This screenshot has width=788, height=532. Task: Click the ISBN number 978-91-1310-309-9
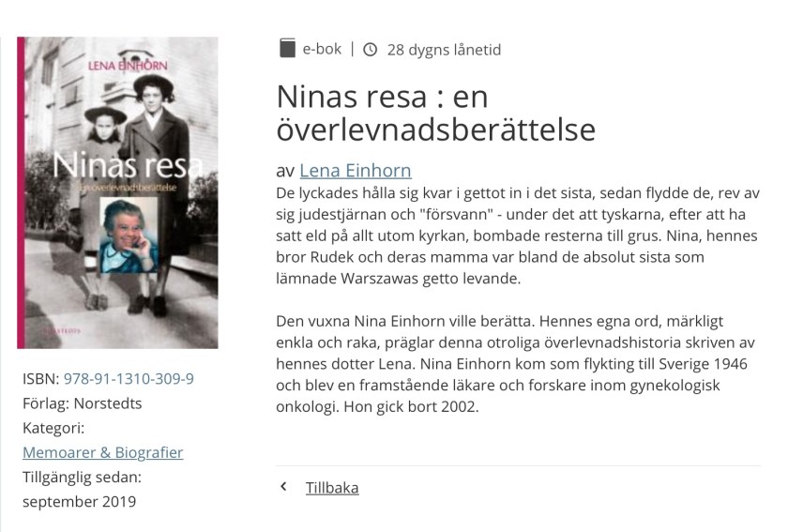point(129,379)
